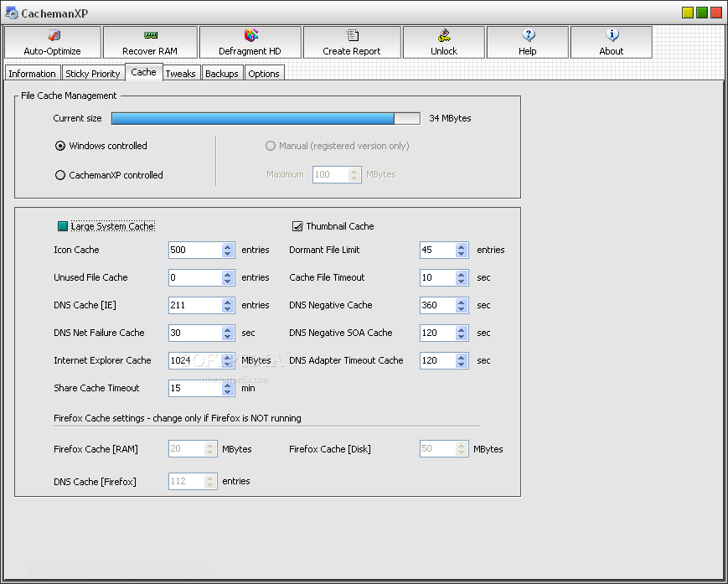Click the Firefox Cache settings warning text
Viewport: 728px width, 584px height.
point(178,418)
